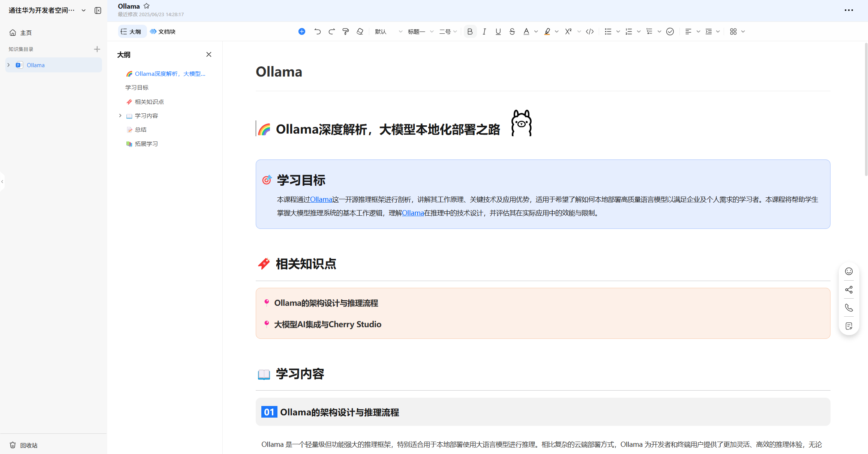868x454 pixels.
Task: Toggle underline formatting
Action: pyautogui.click(x=498, y=32)
